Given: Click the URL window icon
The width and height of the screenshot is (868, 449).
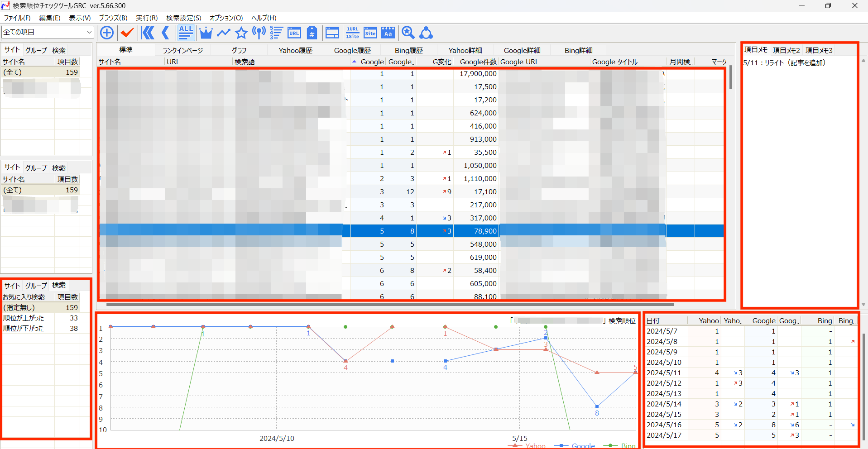Looking at the screenshot, I should pyautogui.click(x=294, y=33).
